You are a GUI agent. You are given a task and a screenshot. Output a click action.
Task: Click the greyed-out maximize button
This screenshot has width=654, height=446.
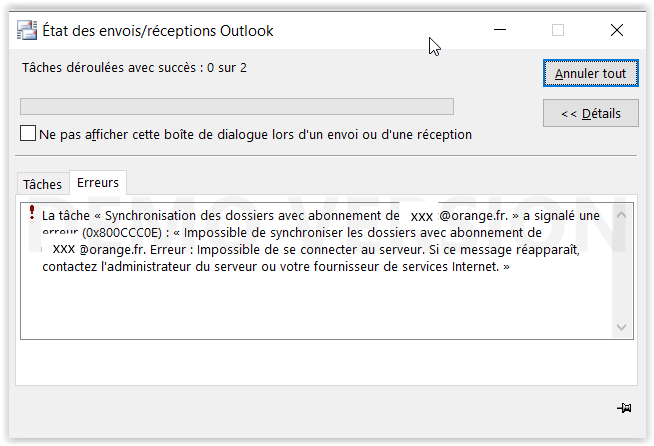(558, 30)
